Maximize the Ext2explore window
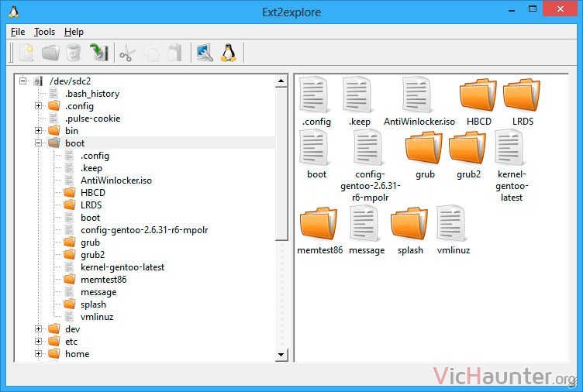 [533, 9]
